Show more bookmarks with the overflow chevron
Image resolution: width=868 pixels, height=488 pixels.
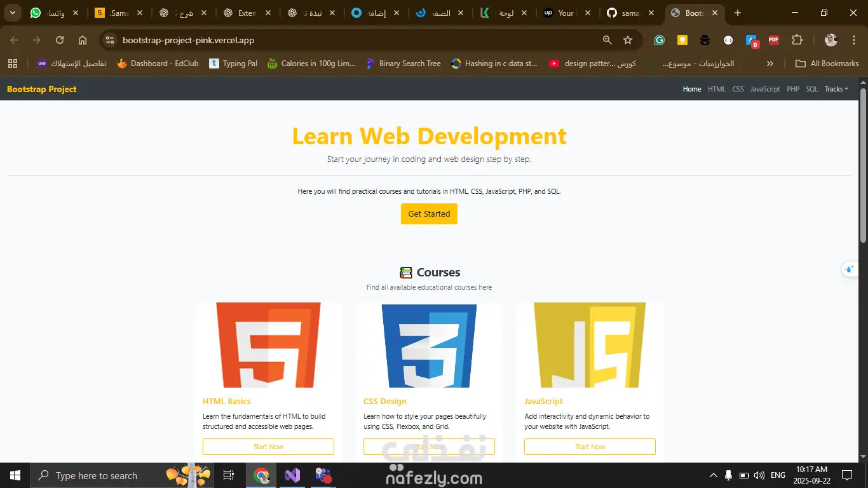point(770,64)
